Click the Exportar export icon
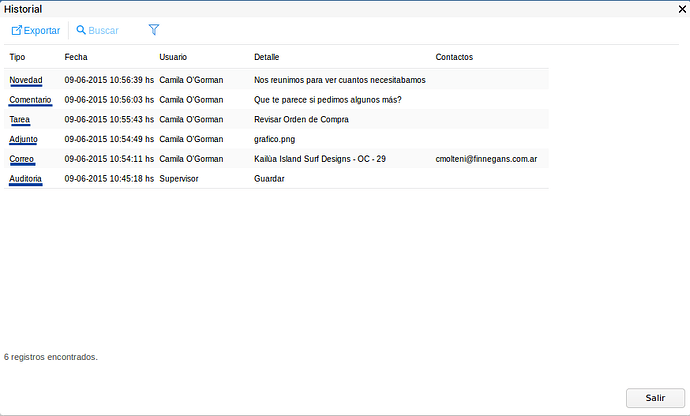 (16, 31)
